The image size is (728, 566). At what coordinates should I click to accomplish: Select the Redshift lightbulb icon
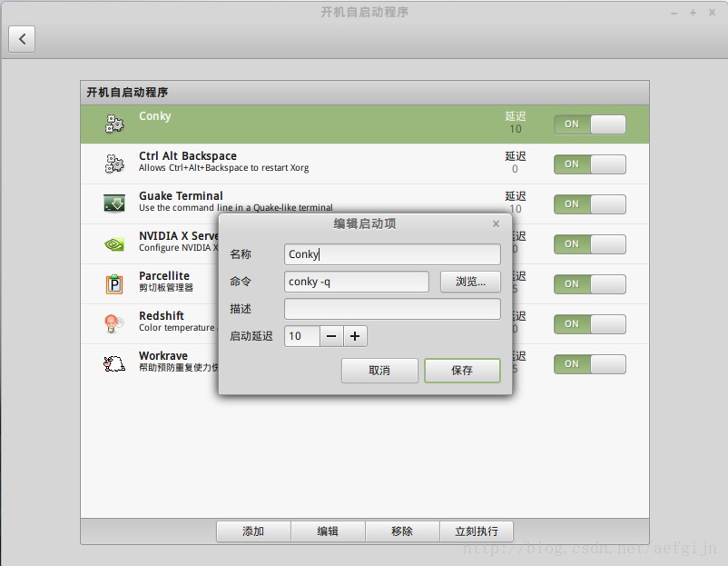pos(114,323)
